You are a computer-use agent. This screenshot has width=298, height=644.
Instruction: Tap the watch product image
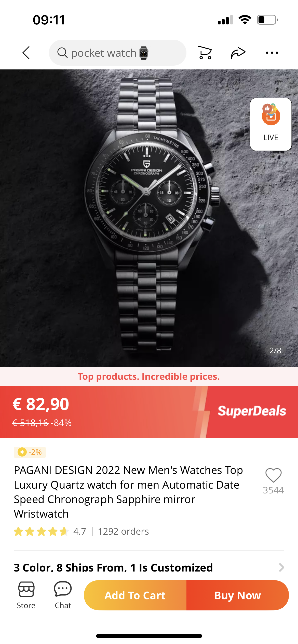[x=149, y=218]
